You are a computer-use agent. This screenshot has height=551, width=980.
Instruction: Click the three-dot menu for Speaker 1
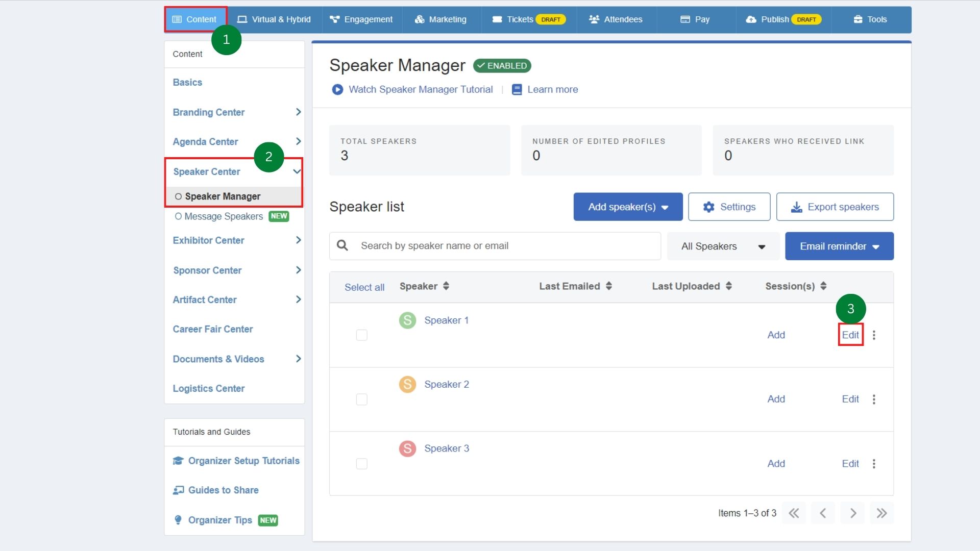pyautogui.click(x=874, y=335)
